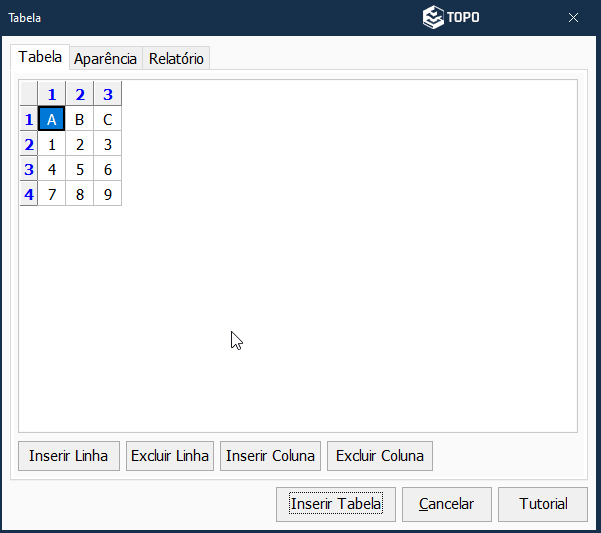This screenshot has height=533, width=601.
Task: Switch to the Aparência tab
Action: (x=105, y=59)
